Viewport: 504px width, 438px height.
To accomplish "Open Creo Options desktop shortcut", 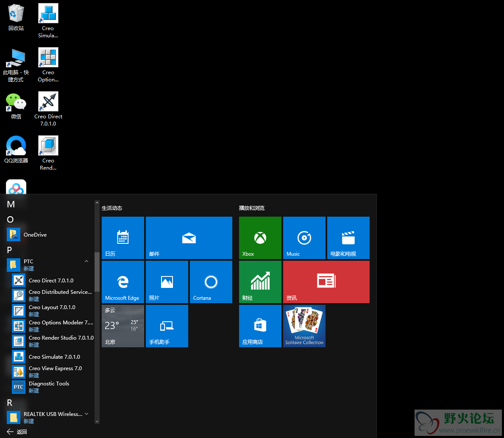I will tap(48, 65).
